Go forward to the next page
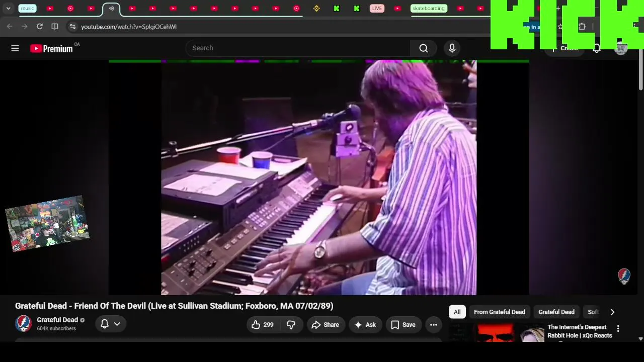This screenshot has width=644, height=362. 25,27
